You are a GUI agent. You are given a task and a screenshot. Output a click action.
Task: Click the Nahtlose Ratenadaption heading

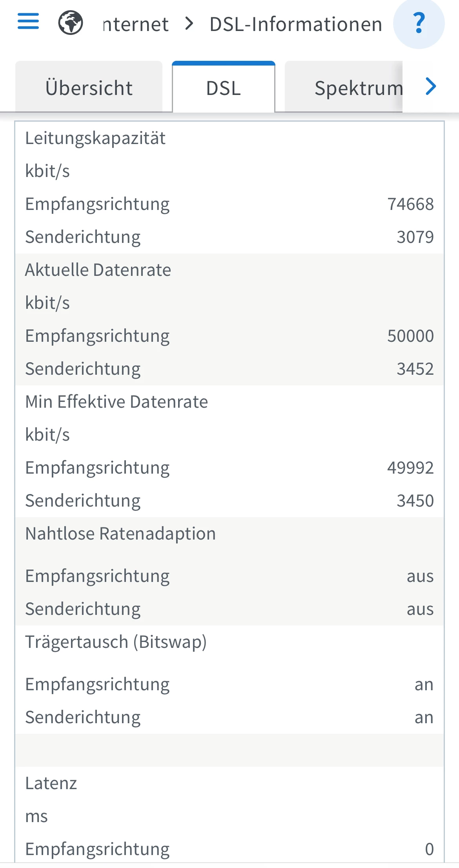tap(120, 534)
